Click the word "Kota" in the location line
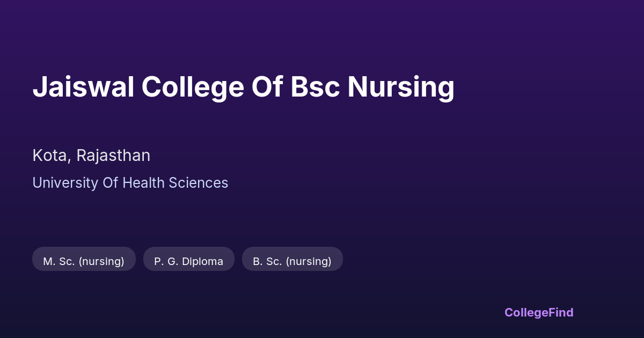The image size is (644, 338). 50,156
